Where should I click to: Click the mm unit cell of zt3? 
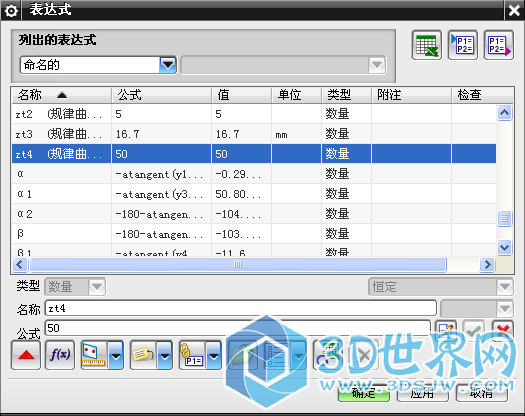click(x=296, y=134)
